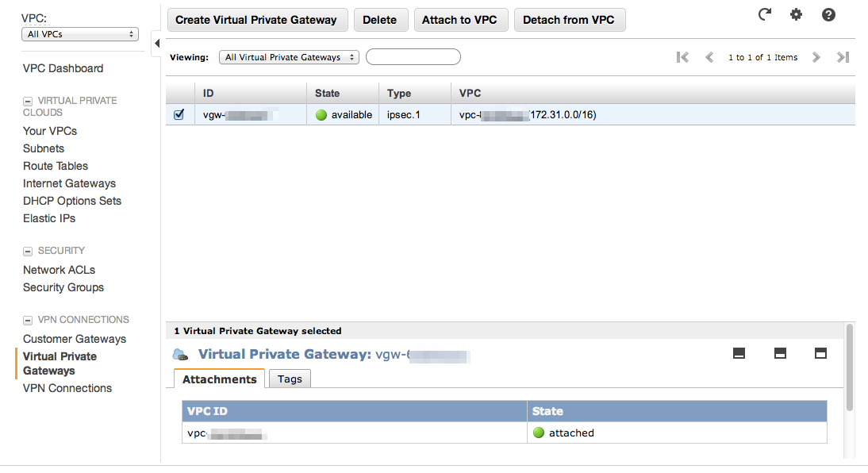Viewport: 868px width, 473px height.
Task: Open settings via the gear icon
Action: coord(796,14)
